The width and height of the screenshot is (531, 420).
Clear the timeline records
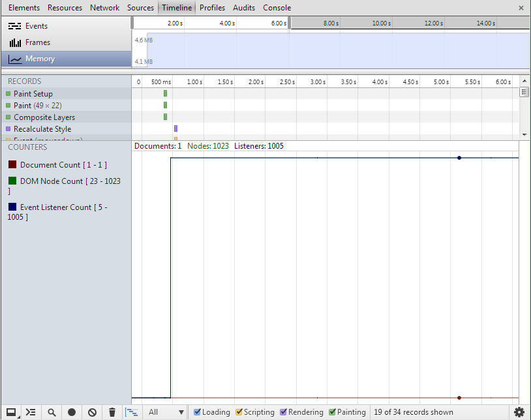tap(92, 412)
